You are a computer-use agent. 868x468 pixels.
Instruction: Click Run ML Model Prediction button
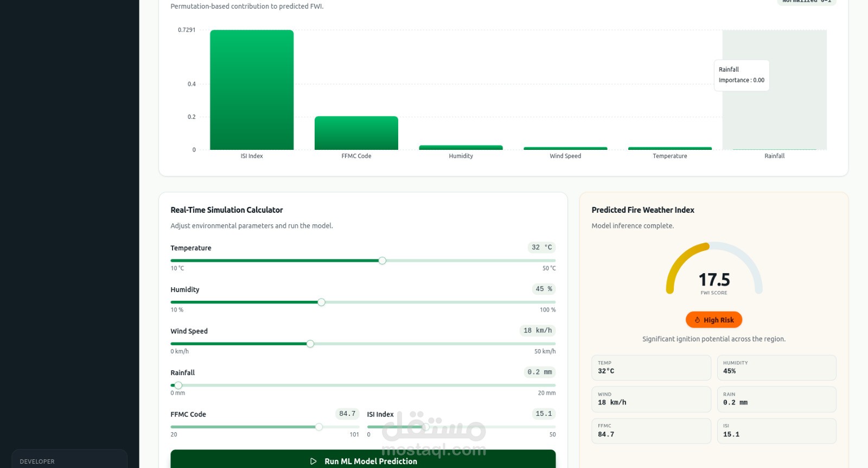363,459
